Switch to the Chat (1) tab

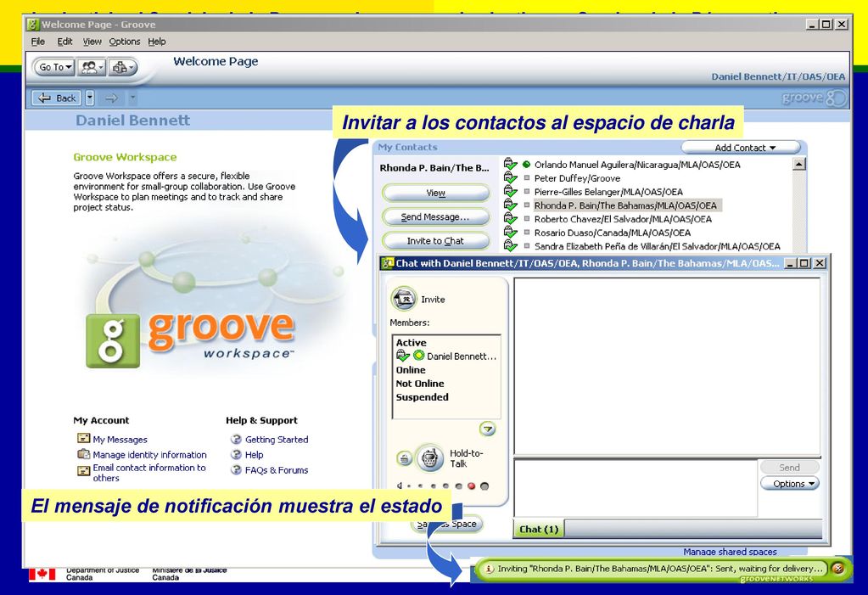(x=539, y=529)
